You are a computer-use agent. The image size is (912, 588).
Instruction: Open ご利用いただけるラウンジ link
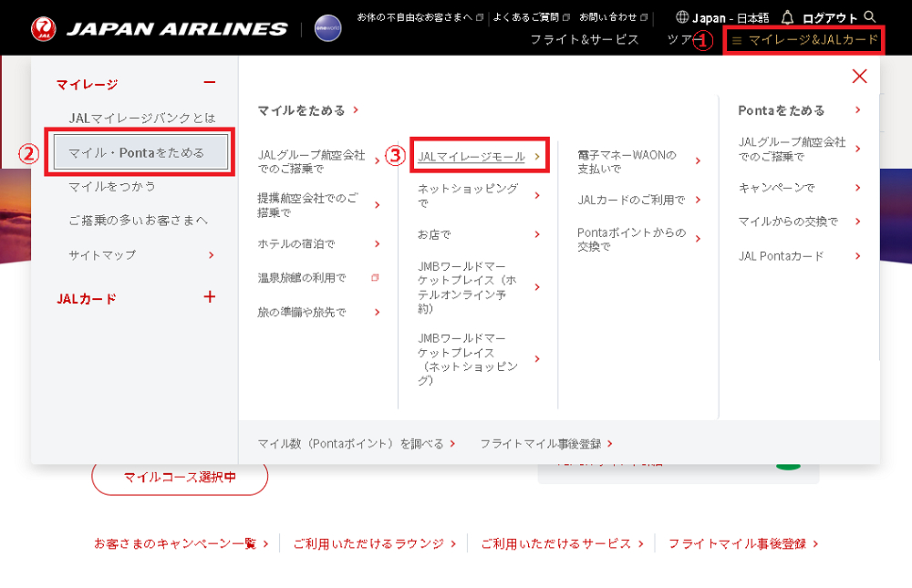pyautogui.click(x=375, y=544)
